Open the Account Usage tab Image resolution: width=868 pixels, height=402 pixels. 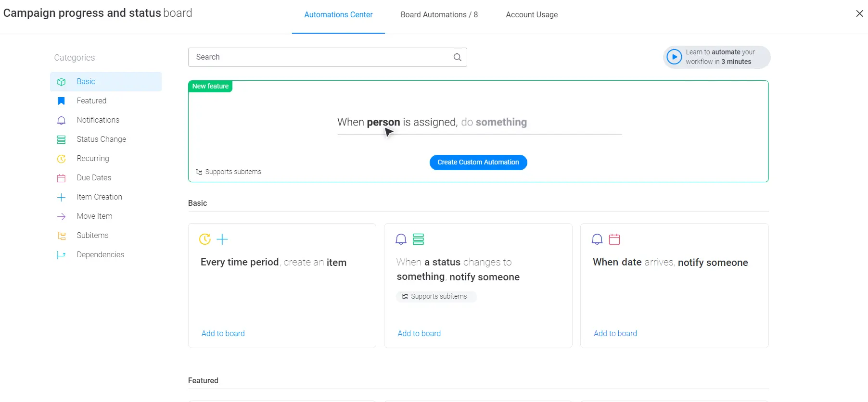[531, 15]
